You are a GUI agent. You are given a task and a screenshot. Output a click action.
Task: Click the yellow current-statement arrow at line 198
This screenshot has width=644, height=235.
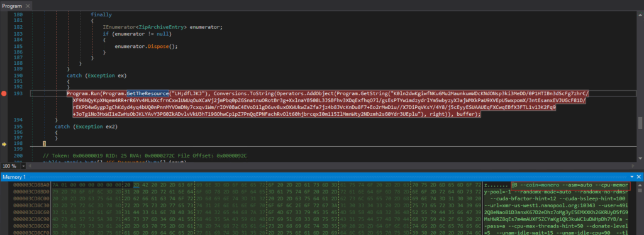pos(4,144)
